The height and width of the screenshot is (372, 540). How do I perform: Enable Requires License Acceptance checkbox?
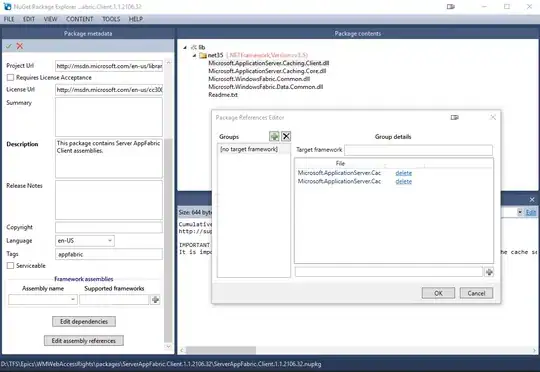pos(10,78)
